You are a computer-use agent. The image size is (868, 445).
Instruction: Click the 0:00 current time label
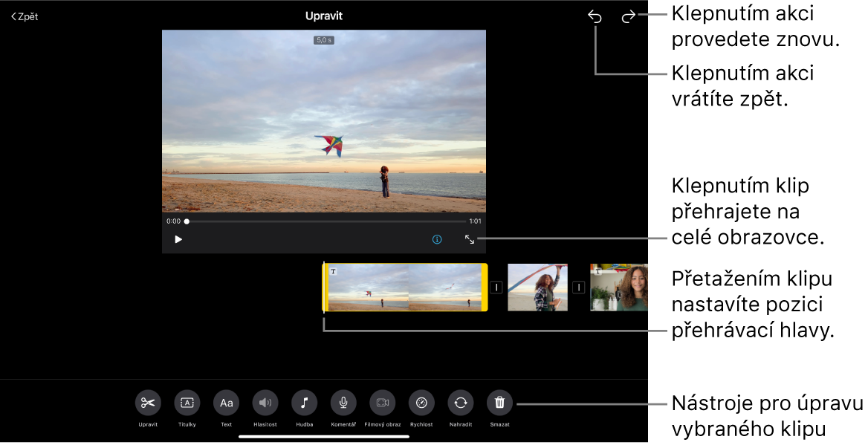(x=173, y=221)
